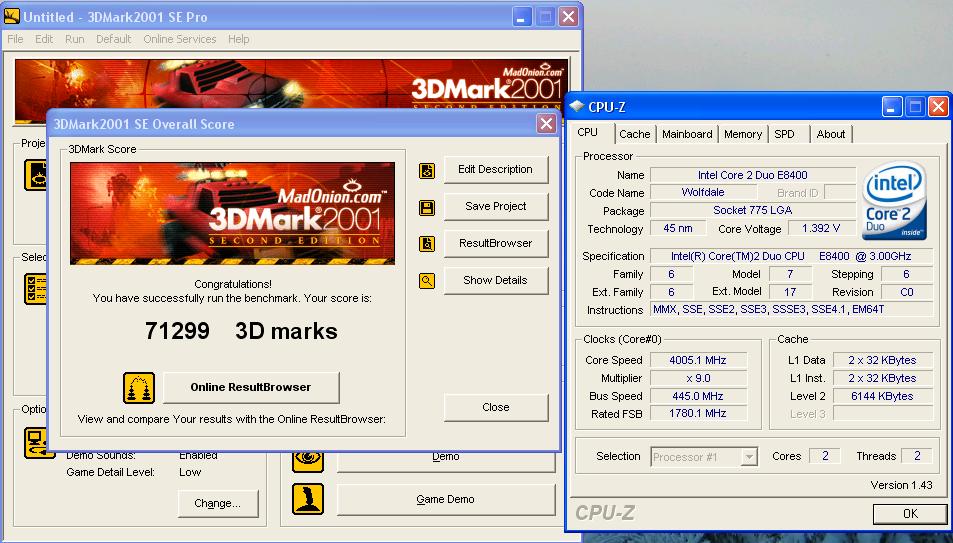This screenshot has height=543, width=953.
Task: Select the CPU tab in CPU-Z
Action: pos(588,133)
